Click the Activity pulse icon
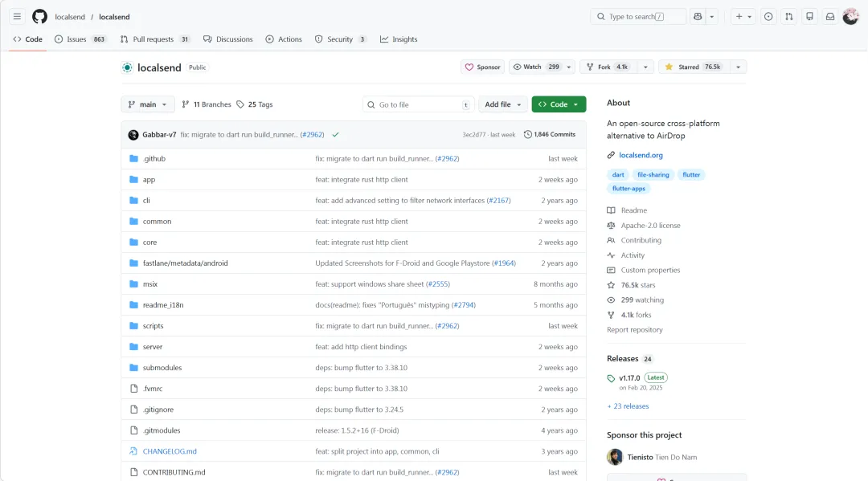 pos(611,255)
